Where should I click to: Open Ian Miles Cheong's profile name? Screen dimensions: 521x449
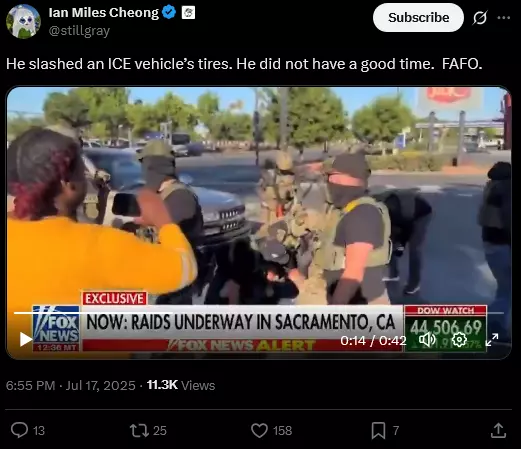click(x=104, y=13)
